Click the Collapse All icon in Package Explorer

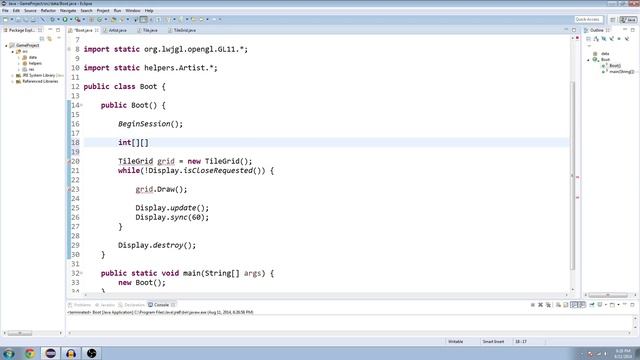(x=42, y=39)
